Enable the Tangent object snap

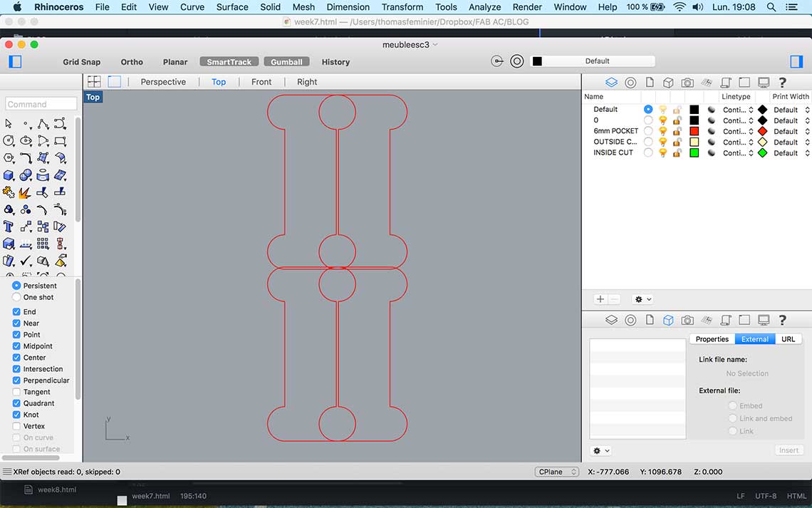click(x=16, y=392)
